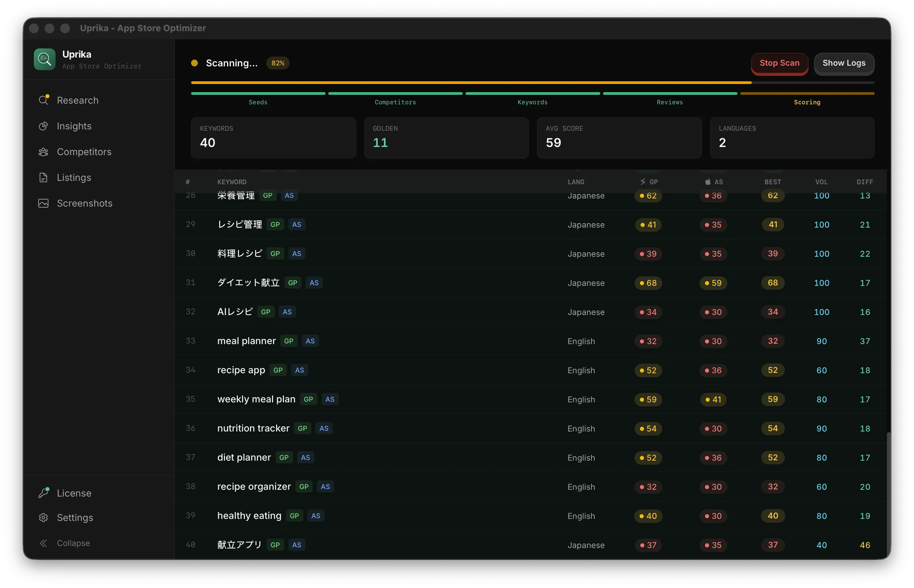Image resolution: width=914 pixels, height=588 pixels.
Task: Open Settings via its gear icon
Action: point(43,517)
